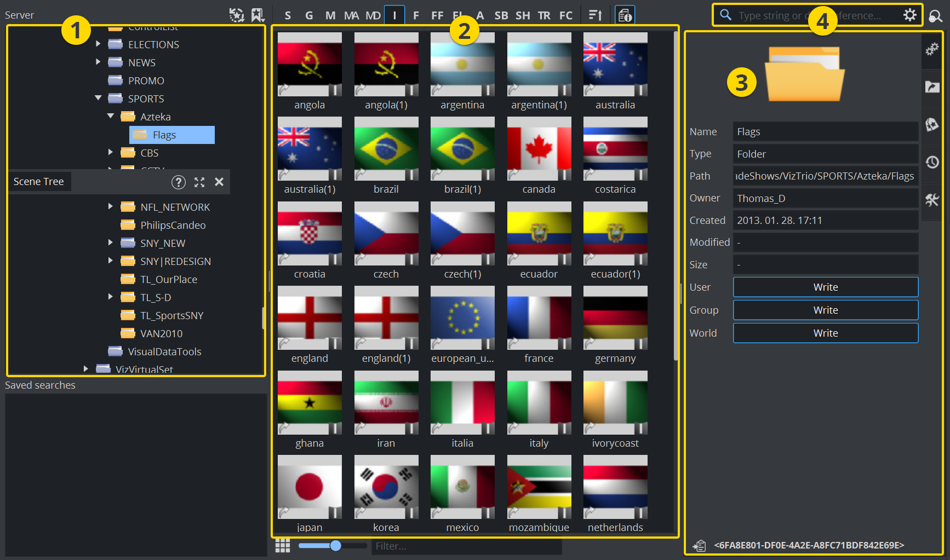The width and height of the screenshot is (950, 560).
Task: Expand the ELECTIONS folder
Action: pyautogui.click(x=98, y=44)
